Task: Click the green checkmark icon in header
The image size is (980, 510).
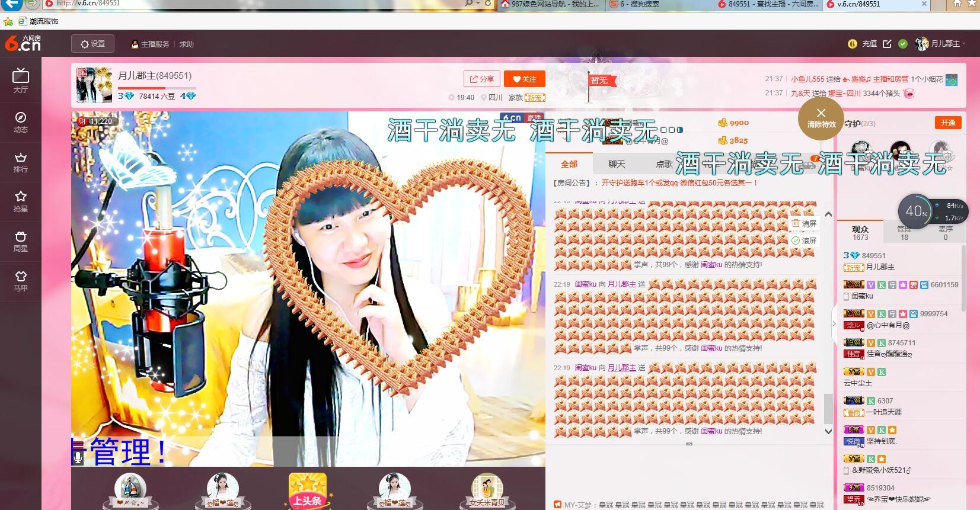Action: tap(903, 44)
